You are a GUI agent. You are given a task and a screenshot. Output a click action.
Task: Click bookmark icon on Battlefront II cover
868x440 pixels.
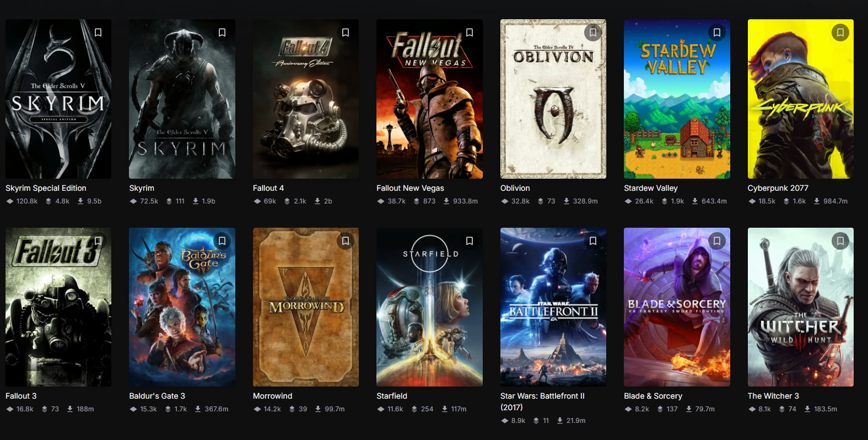(593, 241)
